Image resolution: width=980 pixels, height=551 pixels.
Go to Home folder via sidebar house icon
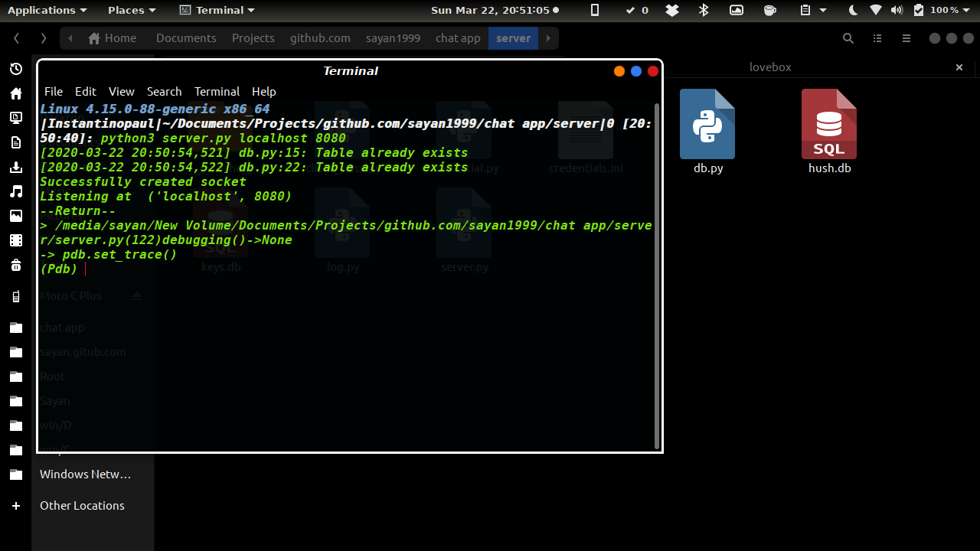point(15,93)
